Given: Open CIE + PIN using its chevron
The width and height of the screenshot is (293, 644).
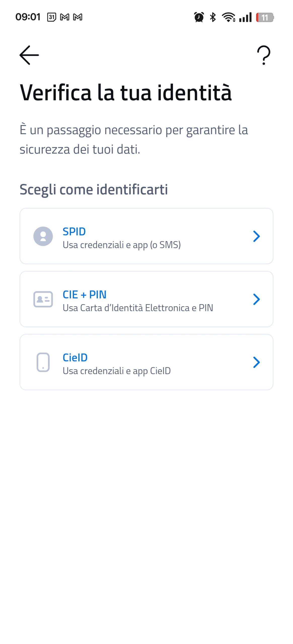Looking at the screenshot, I should point(256,299).
